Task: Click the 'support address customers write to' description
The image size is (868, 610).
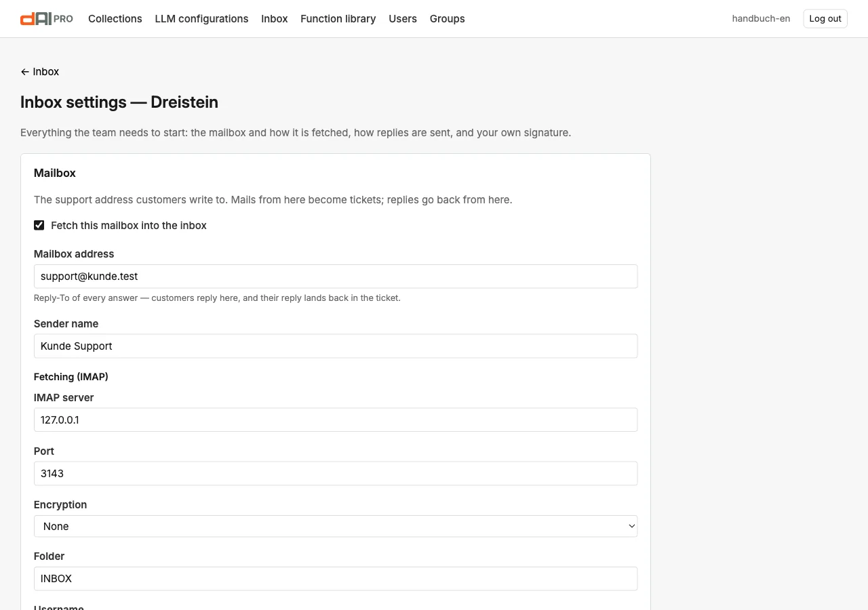Action: (273, 200)
